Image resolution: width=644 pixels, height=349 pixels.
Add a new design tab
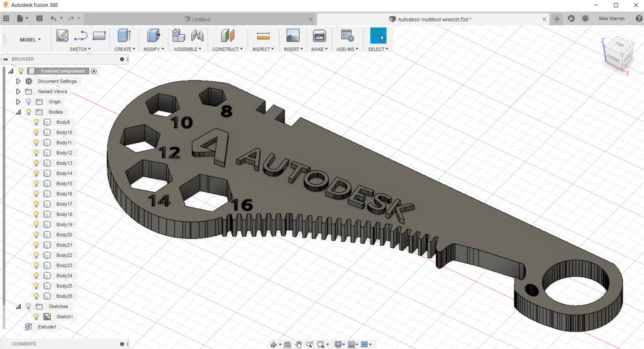pyautogui.click(x=557, y=19)
